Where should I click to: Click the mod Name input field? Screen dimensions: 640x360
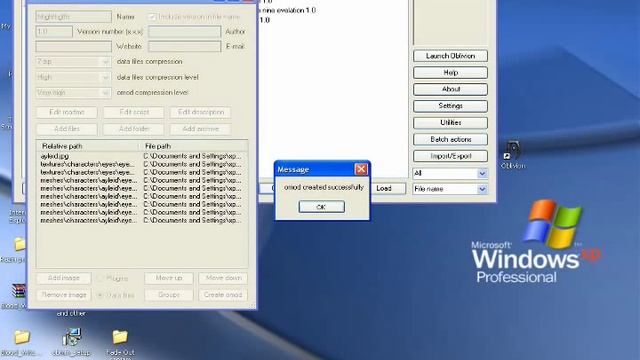[73, 17]
